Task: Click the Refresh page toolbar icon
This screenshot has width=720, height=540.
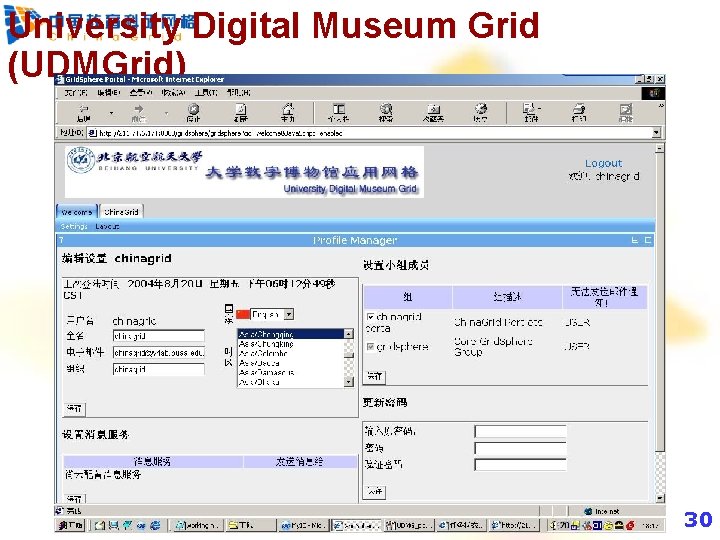Action: tap(241, 109)
